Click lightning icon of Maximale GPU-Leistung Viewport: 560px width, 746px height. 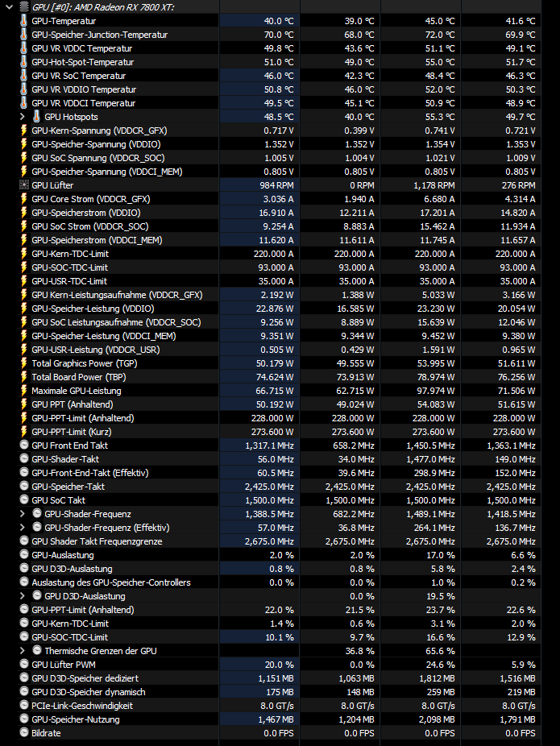click(x=24, y=391)
